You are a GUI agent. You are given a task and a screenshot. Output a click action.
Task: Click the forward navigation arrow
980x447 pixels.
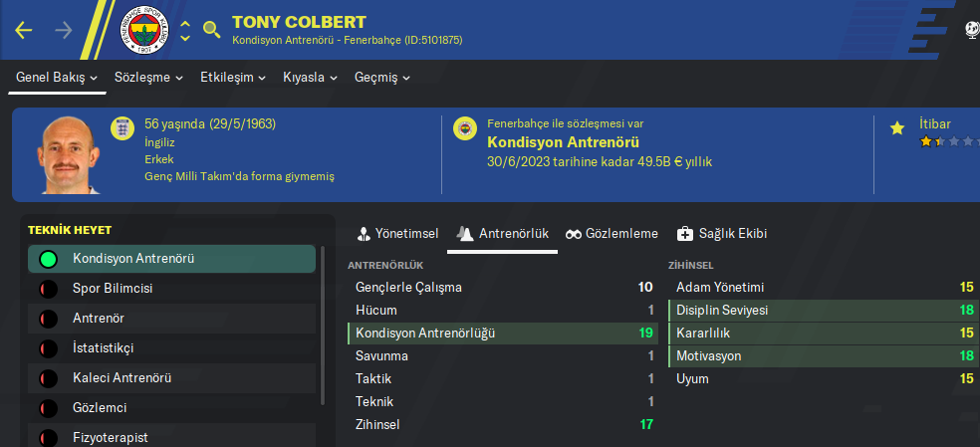point(64,30)
